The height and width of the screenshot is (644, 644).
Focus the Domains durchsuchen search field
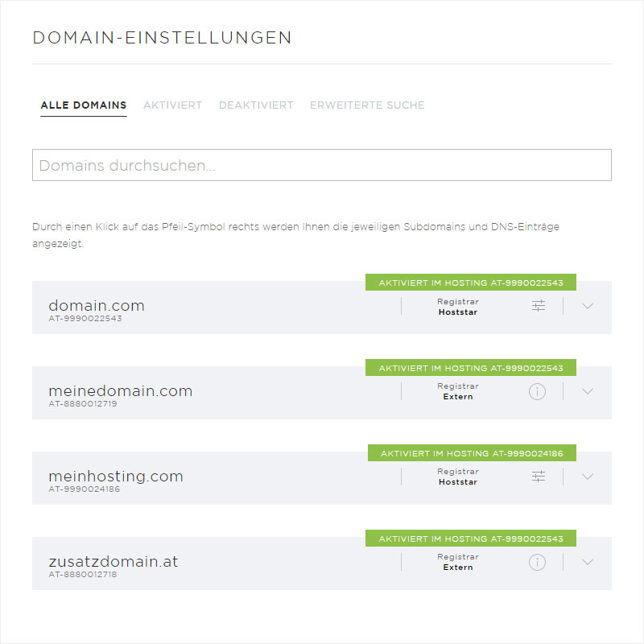[x=322, y=165]
